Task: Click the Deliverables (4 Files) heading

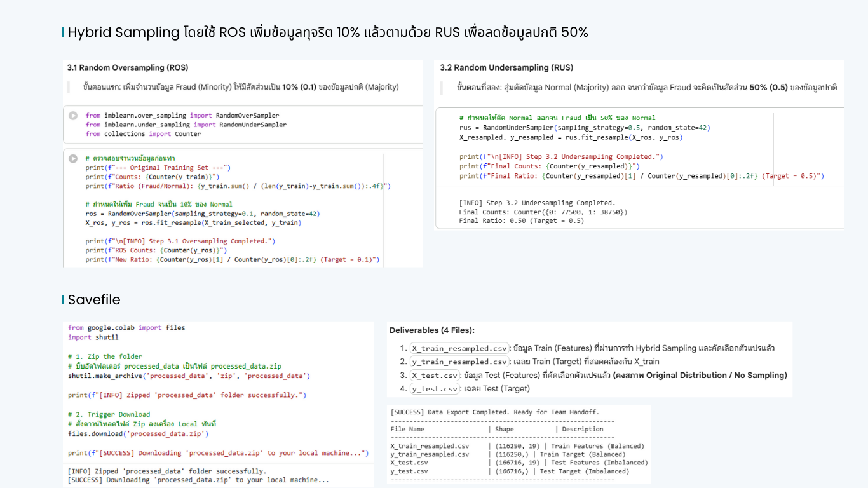Action: point(432,330)
